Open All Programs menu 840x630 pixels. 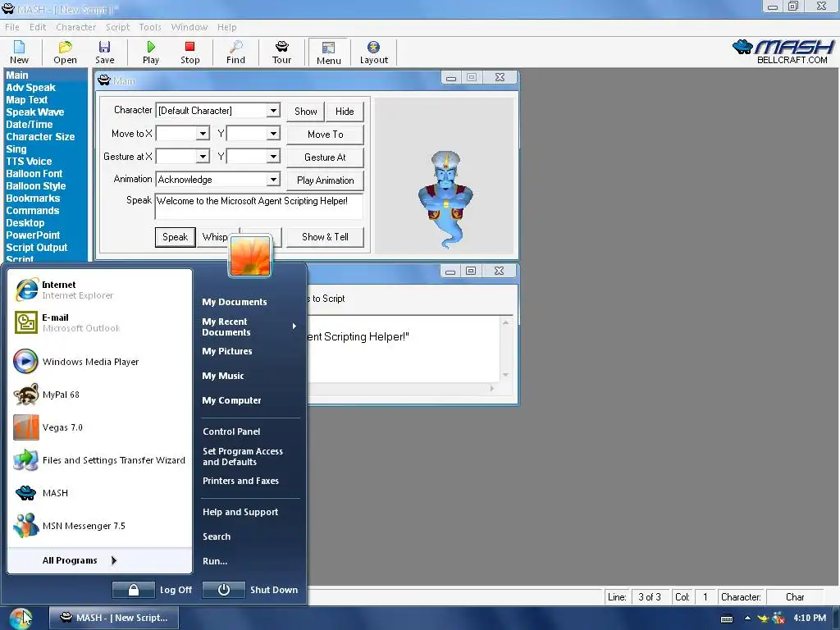coord(80,560)
